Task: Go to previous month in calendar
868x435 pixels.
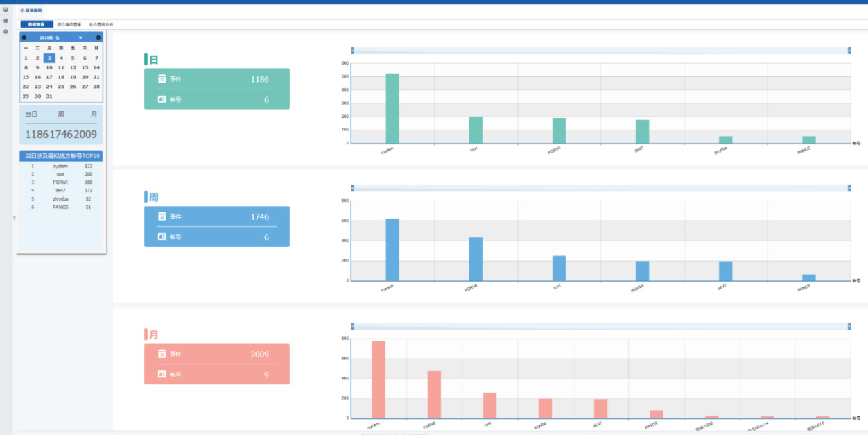Action: [24, 37]
